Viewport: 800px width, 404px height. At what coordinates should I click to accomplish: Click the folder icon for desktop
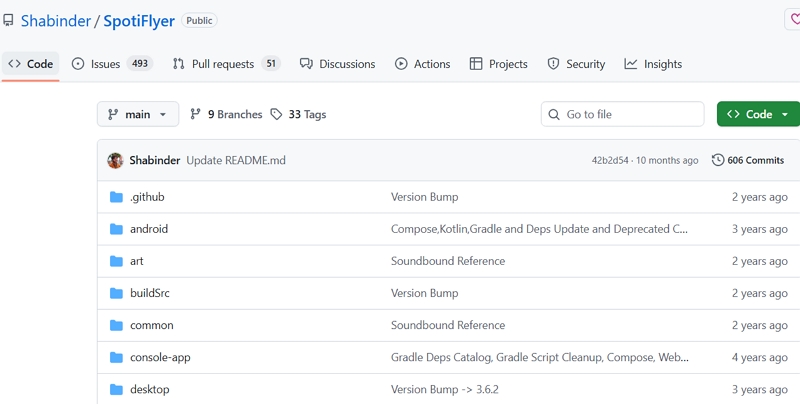pyautogui.click(x=116, y=390)
